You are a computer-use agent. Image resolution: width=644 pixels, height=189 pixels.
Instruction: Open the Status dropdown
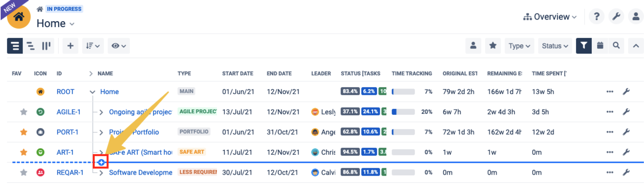point(555,46)
